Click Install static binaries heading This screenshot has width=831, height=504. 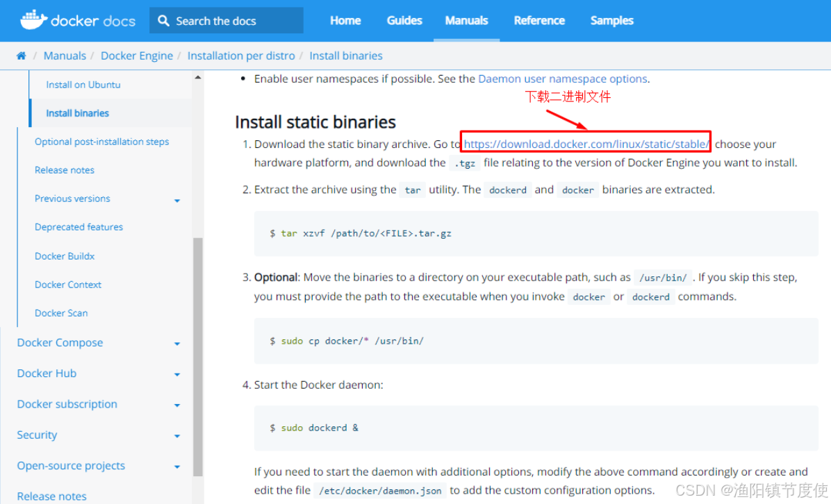tap(315, 122)
